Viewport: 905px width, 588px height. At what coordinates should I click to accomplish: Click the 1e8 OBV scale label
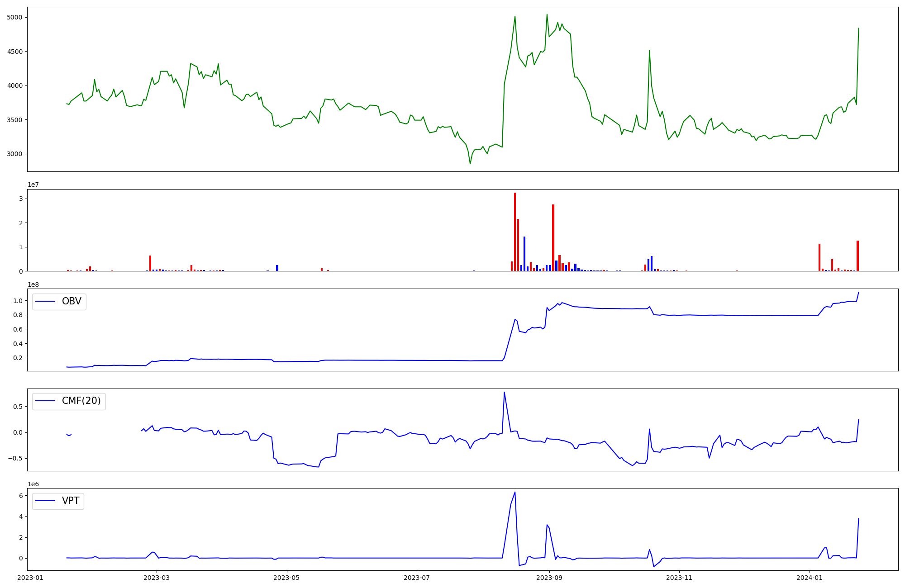[33, 285]
